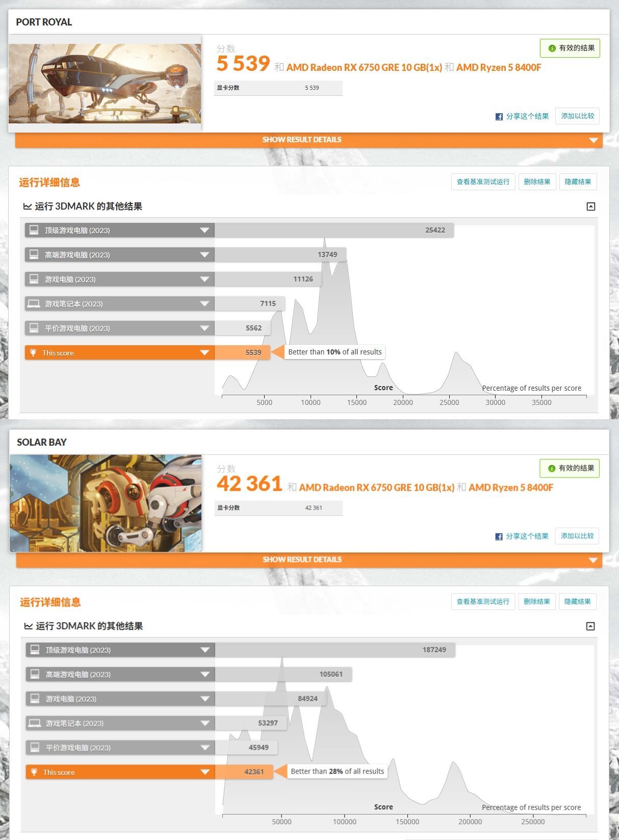The image size is (619, 840).
Task: Click the Better than 28% of all results label
Action: click(338, 771)
